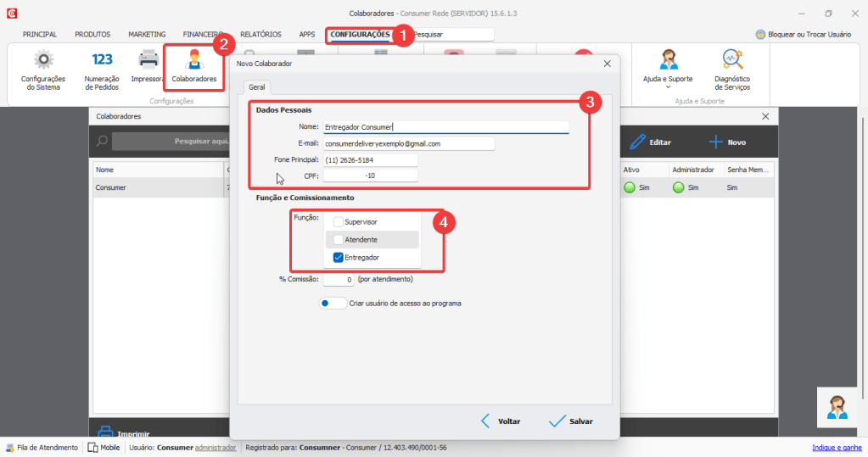Click the Salvar button

tap(570, 421)
